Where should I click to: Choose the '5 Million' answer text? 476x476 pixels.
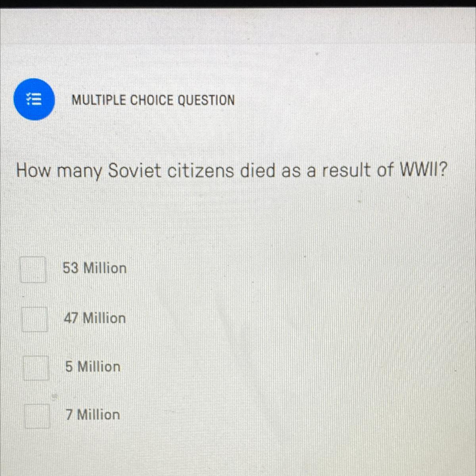93,367
